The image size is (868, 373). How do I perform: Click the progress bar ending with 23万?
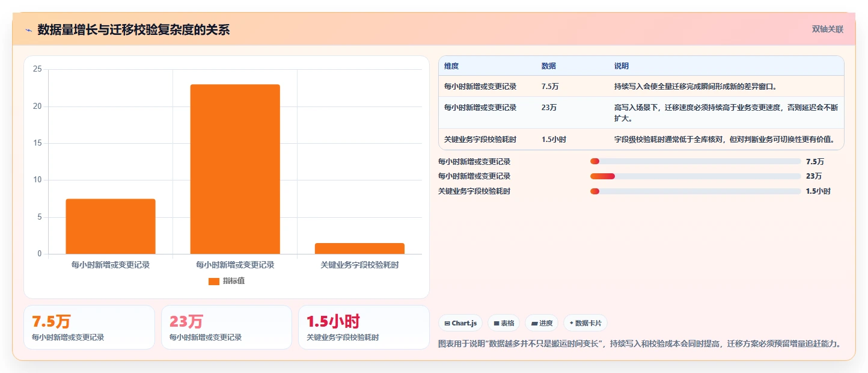[x=695, y=176]
